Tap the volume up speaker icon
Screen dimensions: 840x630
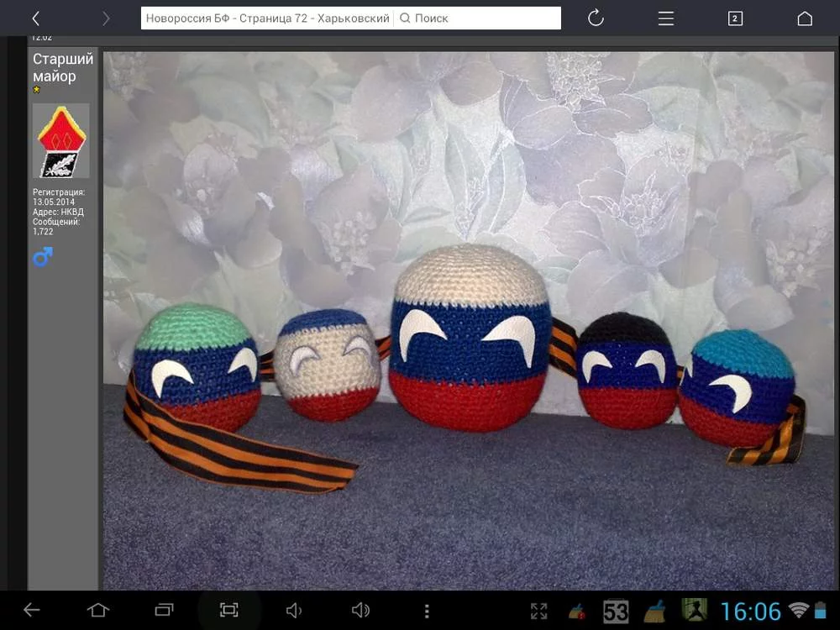tap(360, 610)
